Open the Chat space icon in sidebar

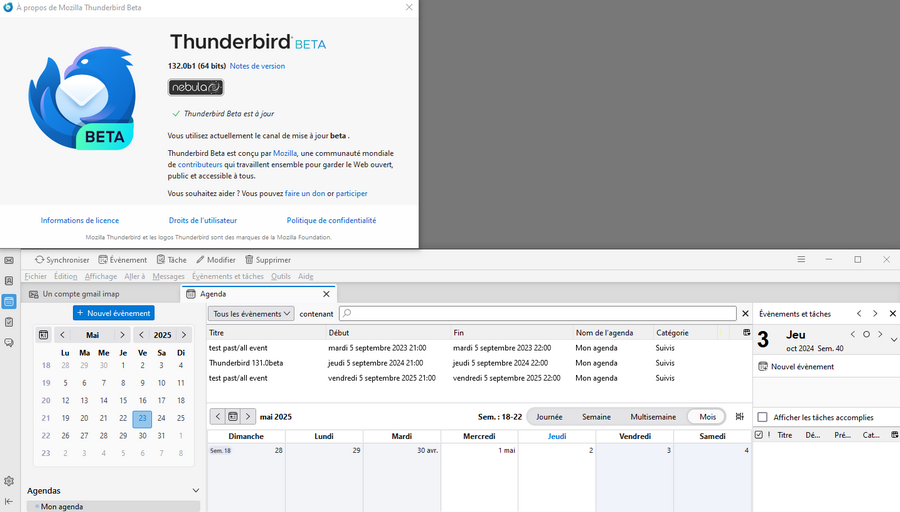[9, 343]
